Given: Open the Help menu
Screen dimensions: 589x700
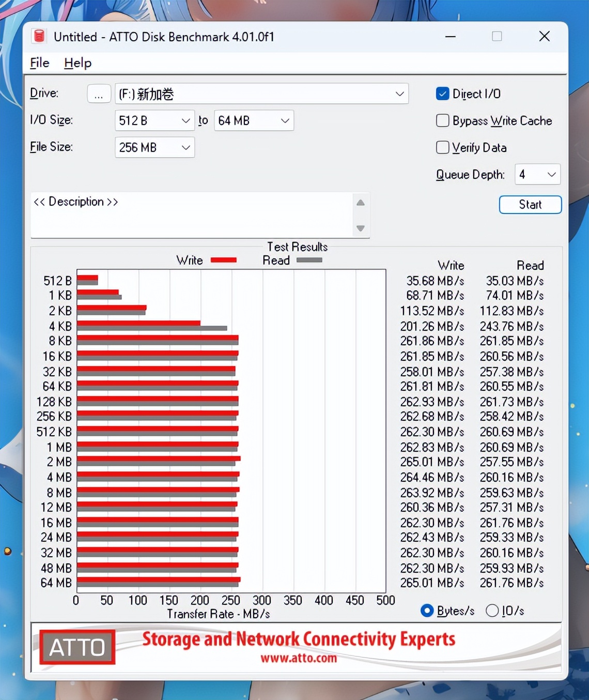Looking at the screenshot, I should pyautogui.click(x=78, y=63).
